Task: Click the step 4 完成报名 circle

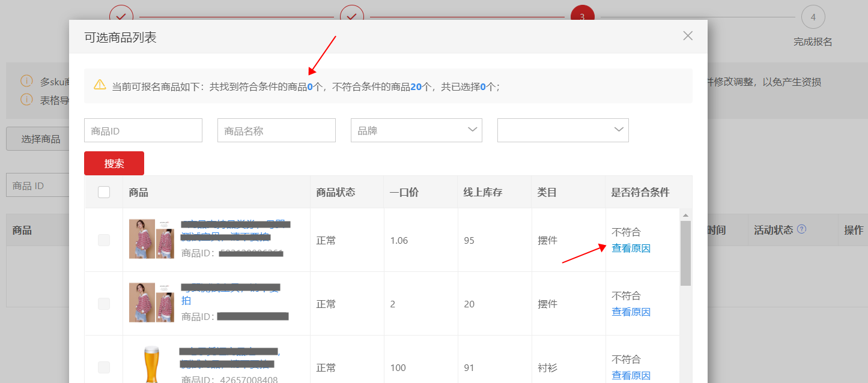Action: [813, 17]
